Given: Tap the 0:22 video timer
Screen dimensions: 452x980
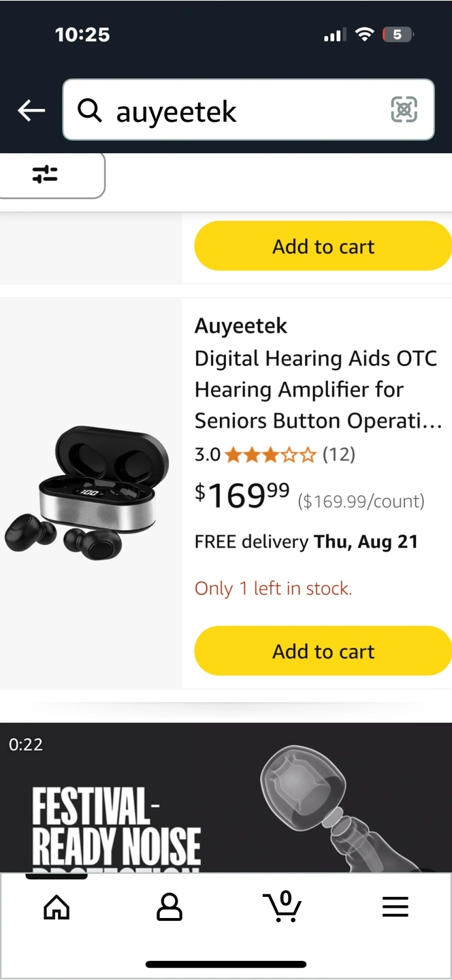Looking at the screenshot, I should (x=26, y=745).
